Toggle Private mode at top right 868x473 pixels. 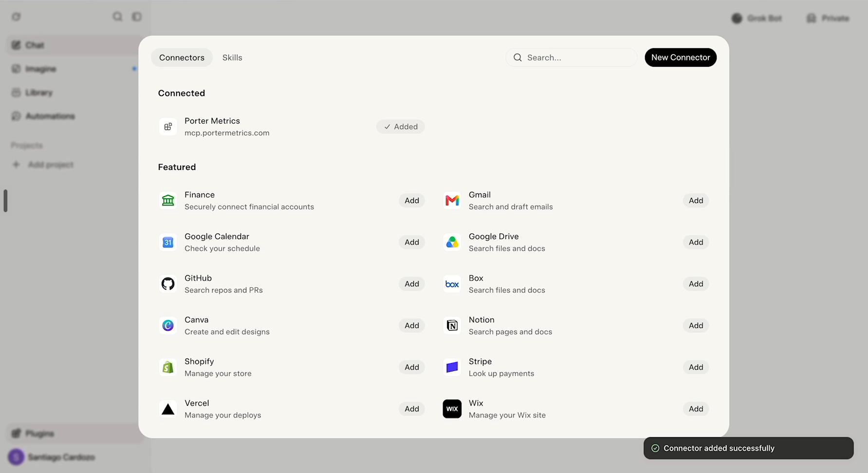pos(828,18)
